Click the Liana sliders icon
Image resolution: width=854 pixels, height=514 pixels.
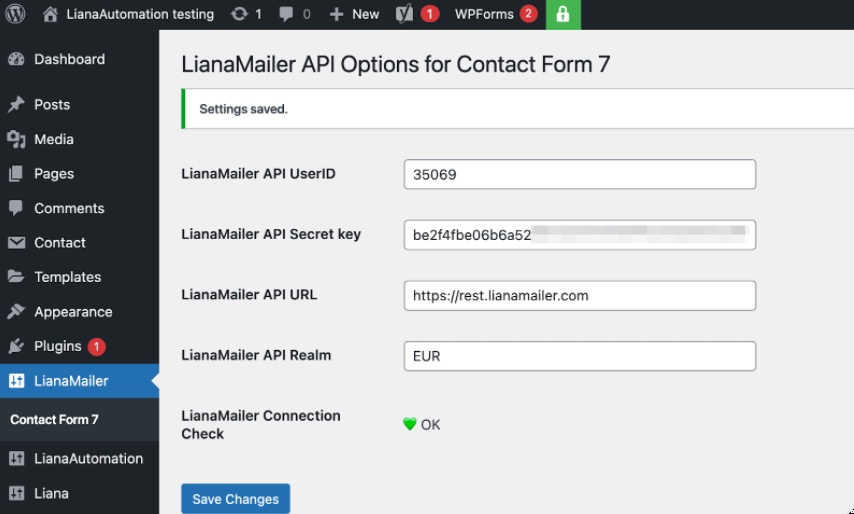point(16,493)
